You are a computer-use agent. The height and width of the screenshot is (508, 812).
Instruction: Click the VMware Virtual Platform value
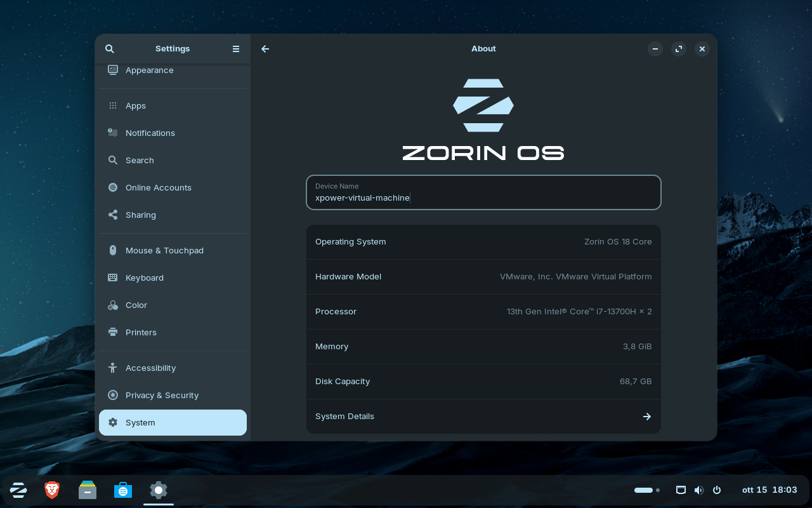[x=576, y=277]
